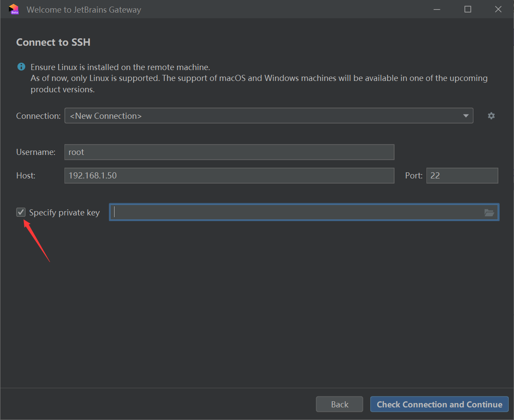Click the Username label text
The height and width of the screenshot is (420, 514).
pos(36,152)
